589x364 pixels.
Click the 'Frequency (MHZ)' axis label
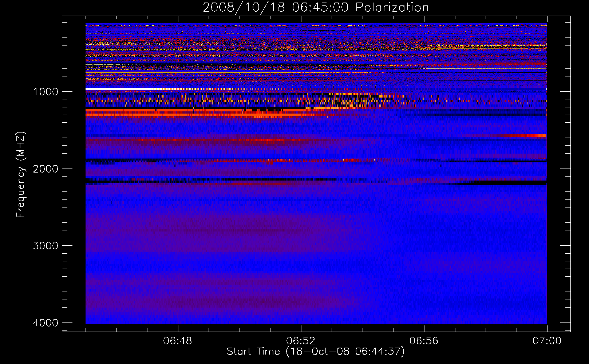pyautogui.click(x=21, y=175)
